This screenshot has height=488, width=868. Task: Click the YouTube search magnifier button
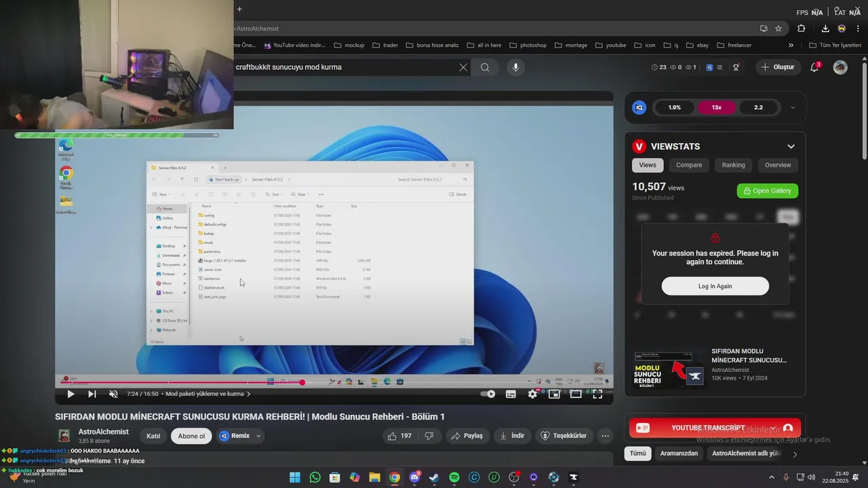(x=485, y=67)
